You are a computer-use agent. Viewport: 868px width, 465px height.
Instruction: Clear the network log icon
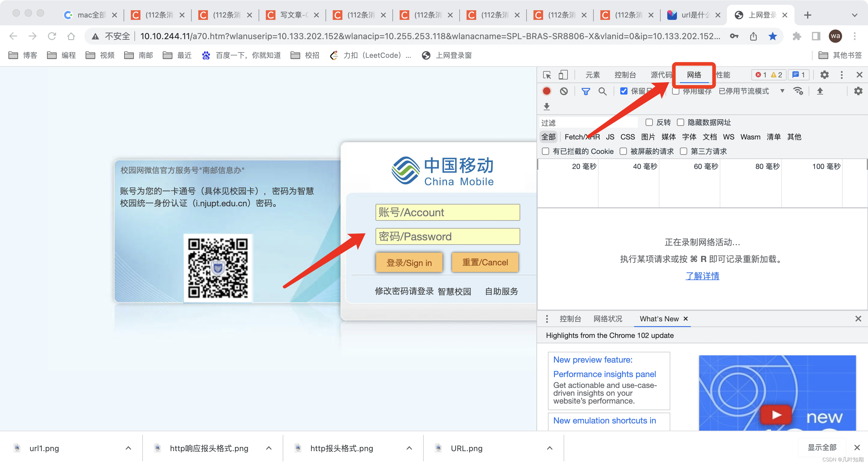click(x=564, y=91)
